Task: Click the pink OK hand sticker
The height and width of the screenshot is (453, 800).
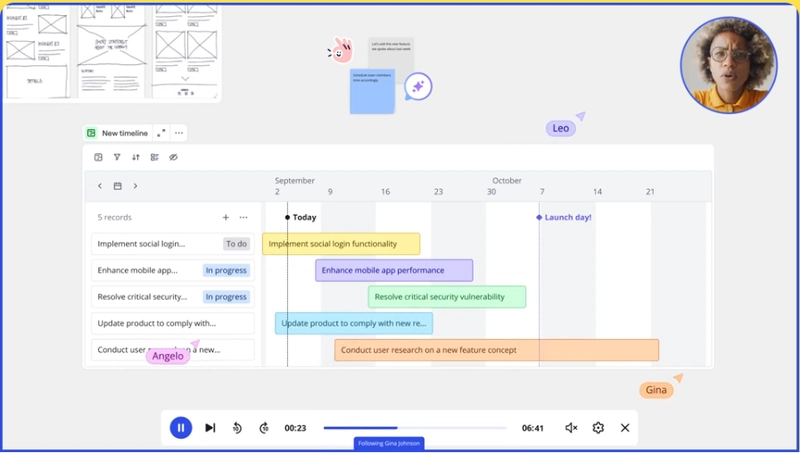Action: [x=341, y=50]
